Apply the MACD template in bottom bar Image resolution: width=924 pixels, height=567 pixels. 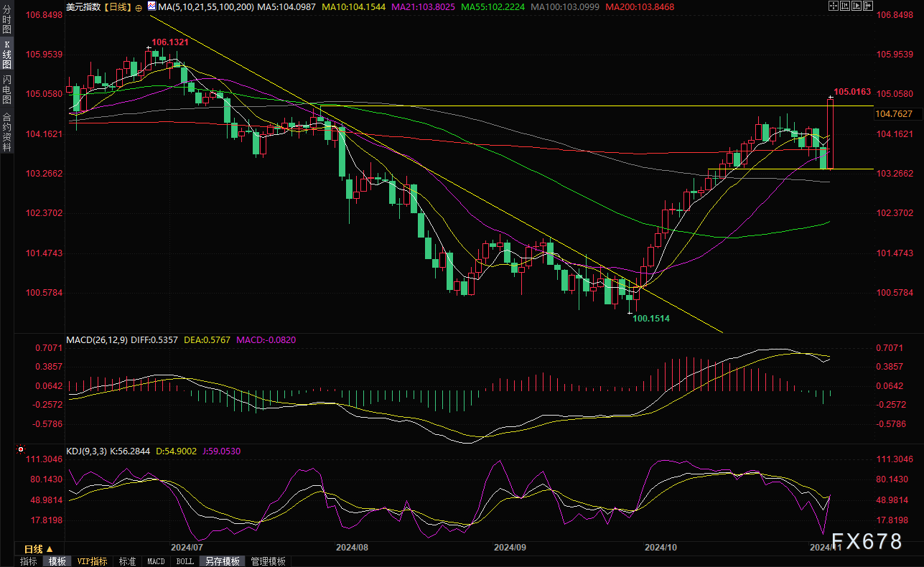point(156,561)
